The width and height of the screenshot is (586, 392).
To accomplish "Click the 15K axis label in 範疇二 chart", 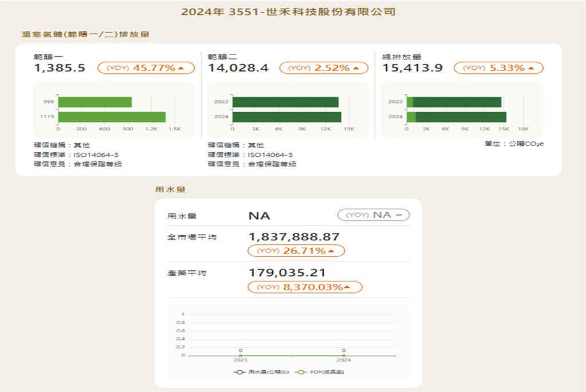I will click(349, 129).
